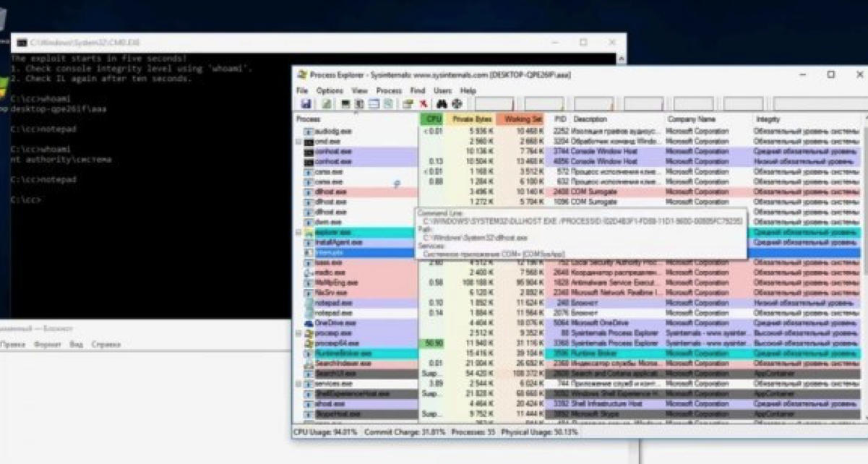Click the explorer.exe folder icon
This screenshot has width=868, height=464.
coord(309,233)
